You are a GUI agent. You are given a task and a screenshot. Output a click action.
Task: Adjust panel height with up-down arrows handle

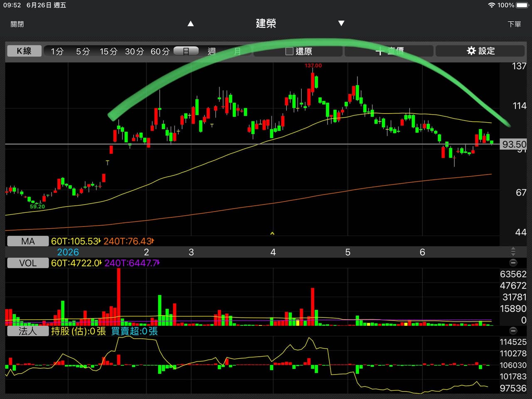(x=513, y=251)
